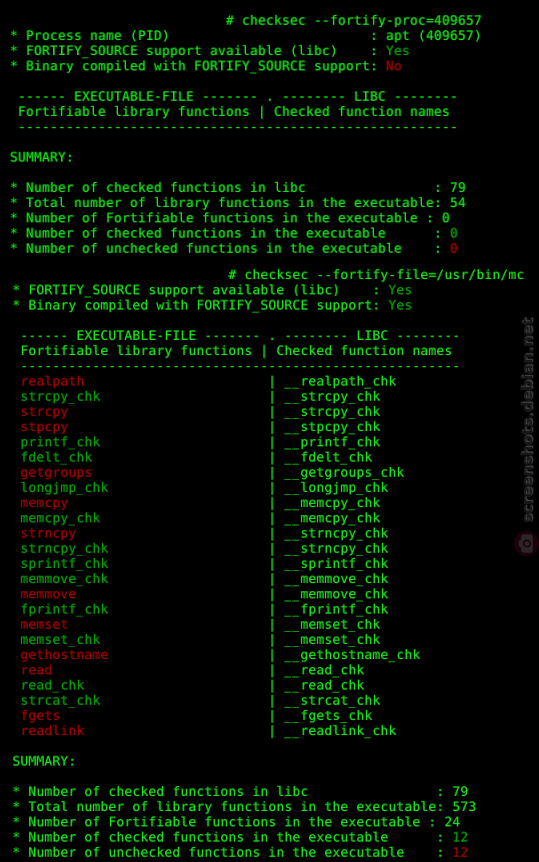The image size is (539, 862).
Task: Click the screenshots.debian.net camera icon
Action: 527,544
